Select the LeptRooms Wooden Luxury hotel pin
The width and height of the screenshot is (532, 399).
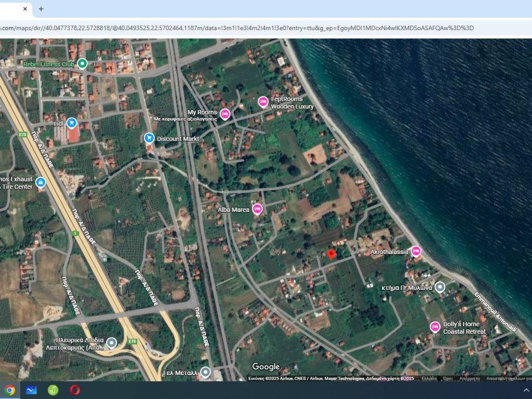[x=263, y=102]
